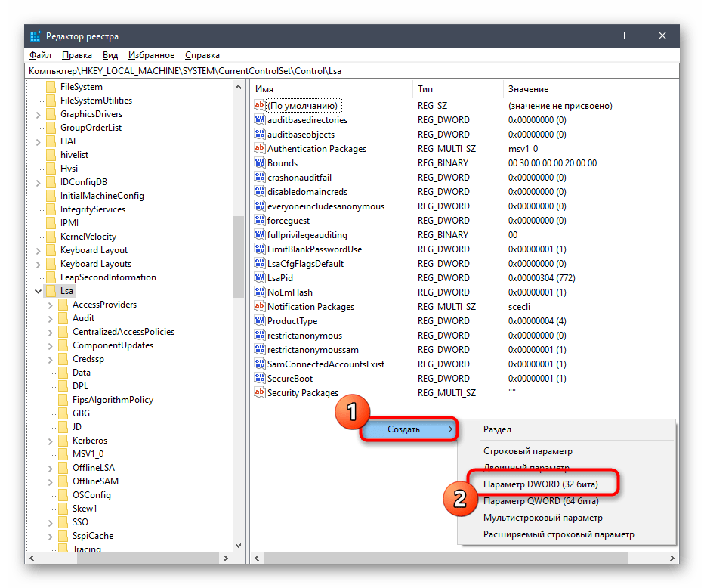
Task: Open the Создать submenu
Action: tap(409, 429)
